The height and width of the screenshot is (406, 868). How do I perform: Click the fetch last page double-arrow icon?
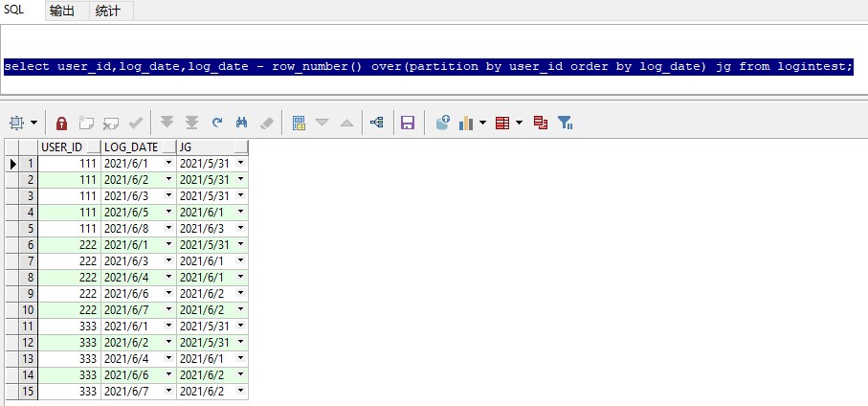pyautogui.click(x=191, y=123)
